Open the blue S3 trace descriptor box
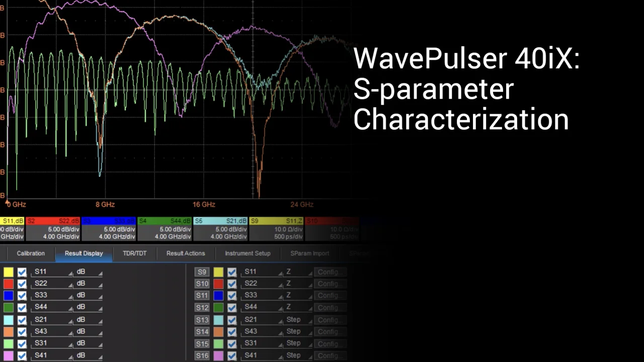 [x=109, y=229]
